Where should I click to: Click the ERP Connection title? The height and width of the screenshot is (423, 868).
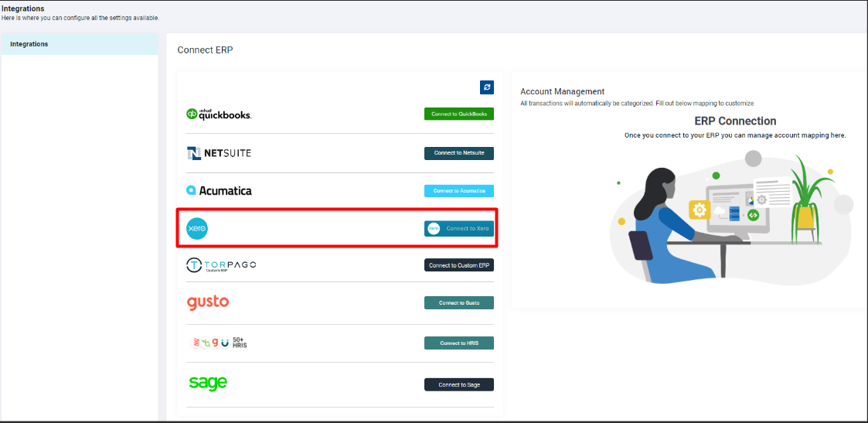click(735, 121)
